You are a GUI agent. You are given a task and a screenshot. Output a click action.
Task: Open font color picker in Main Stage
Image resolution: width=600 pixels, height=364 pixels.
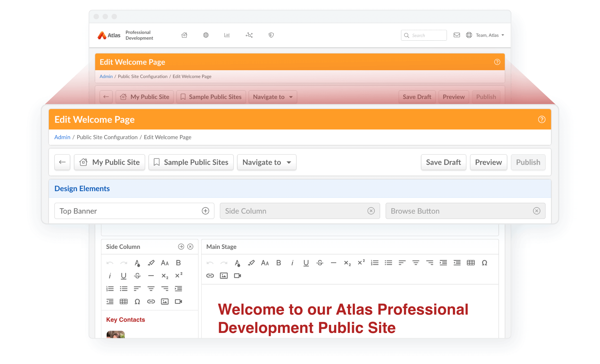pos(237,263)
